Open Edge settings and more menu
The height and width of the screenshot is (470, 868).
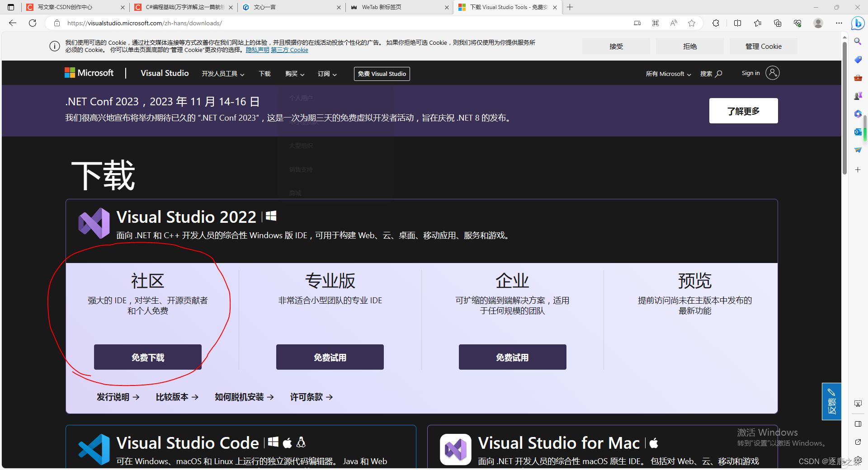839,23
